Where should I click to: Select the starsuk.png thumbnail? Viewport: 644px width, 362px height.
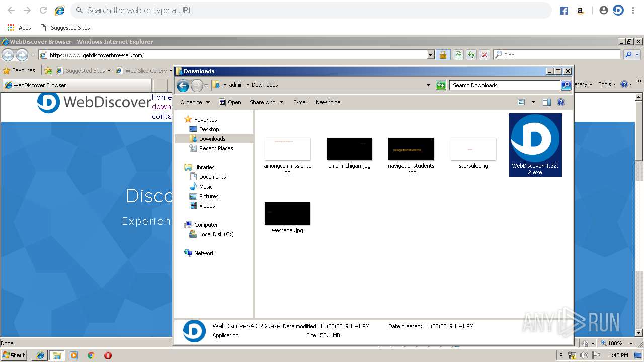(473, 149)
